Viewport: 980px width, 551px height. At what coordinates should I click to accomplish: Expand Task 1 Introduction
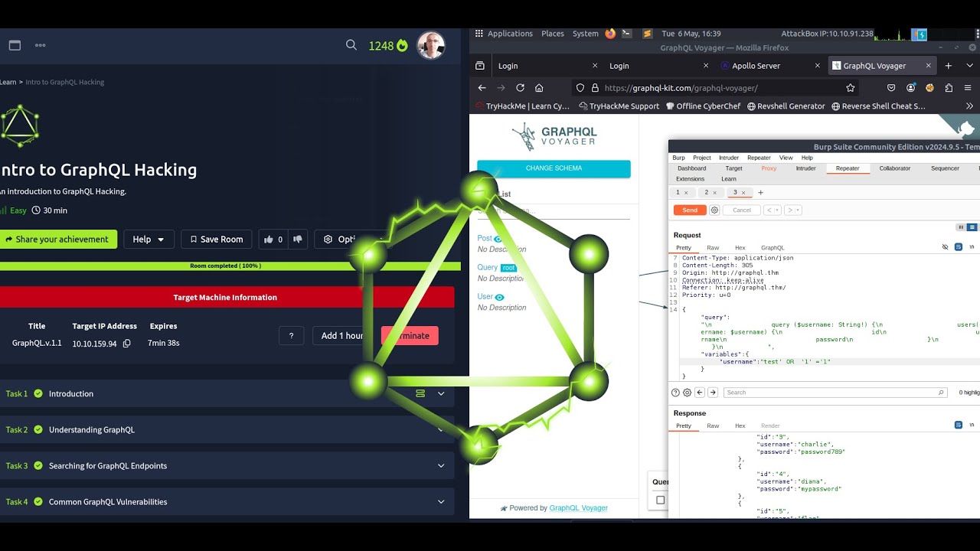pos(441,393)
